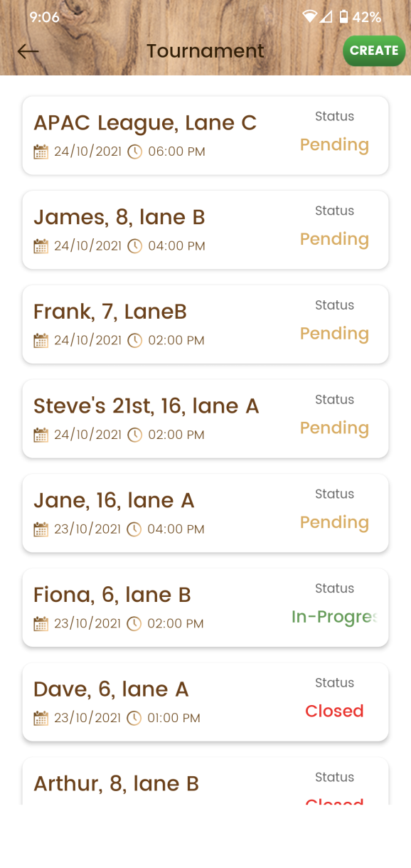This screenshot has height=868, width=411.
Task: Open the APAC League, Lane C tournament
Action: pos(205,135)
